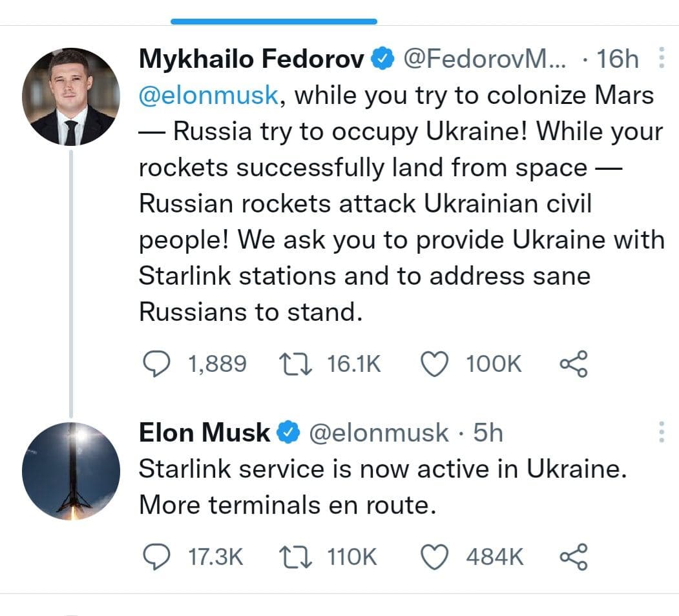Viewport: 679px width, 616px height.
Task: Reply to Elon Musk's Starlink tweet
Action: point(155,557)
